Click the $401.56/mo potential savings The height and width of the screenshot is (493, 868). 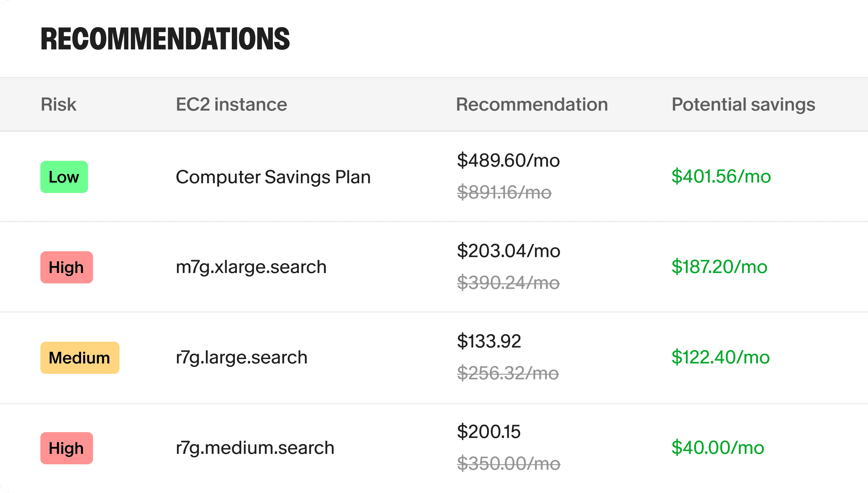[x=721, y=177]
